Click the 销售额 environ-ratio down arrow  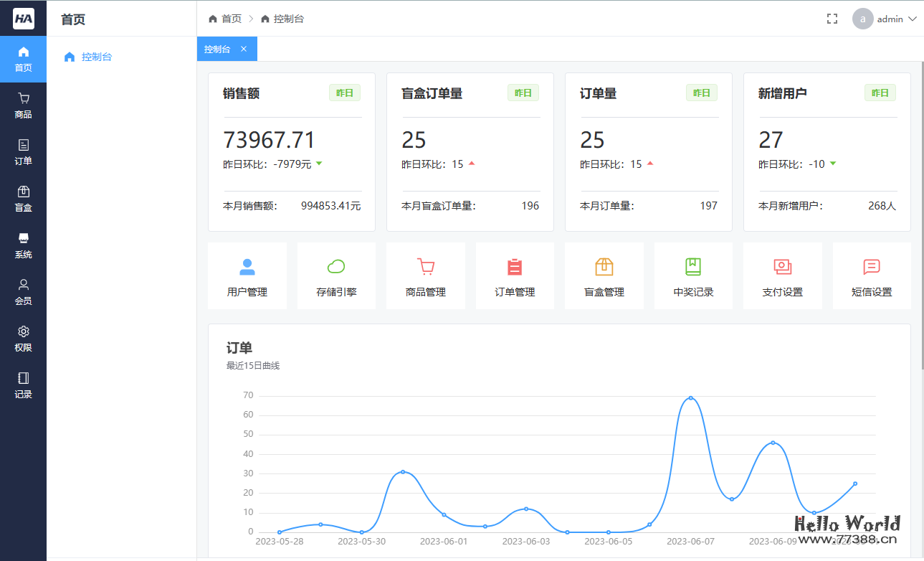pyautogui.click(x=319, y=164)
